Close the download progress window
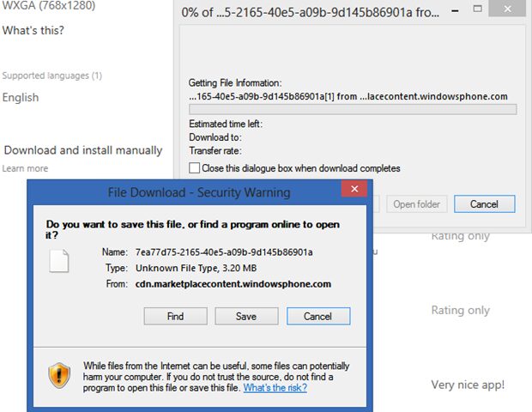Screen dimensions: 532x412 click(507, 9)
